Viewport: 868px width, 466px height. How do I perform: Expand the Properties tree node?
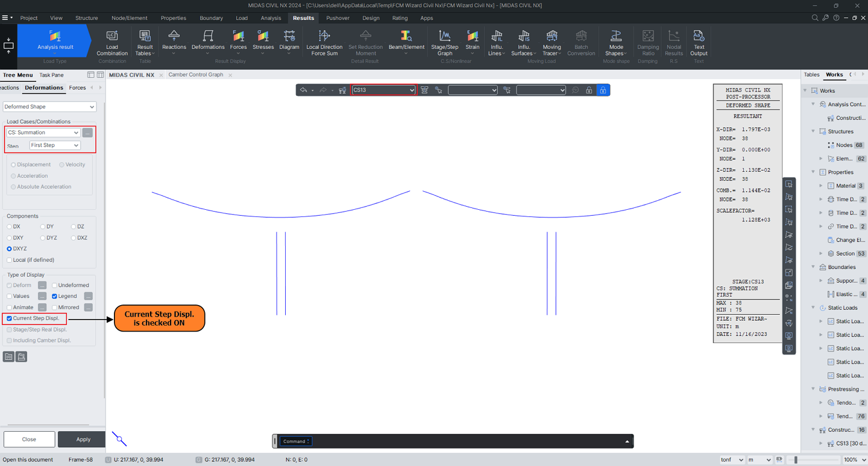point(813,172)
